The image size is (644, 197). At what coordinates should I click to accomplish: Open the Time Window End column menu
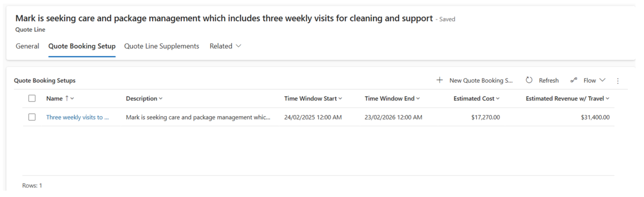(418, 99)
